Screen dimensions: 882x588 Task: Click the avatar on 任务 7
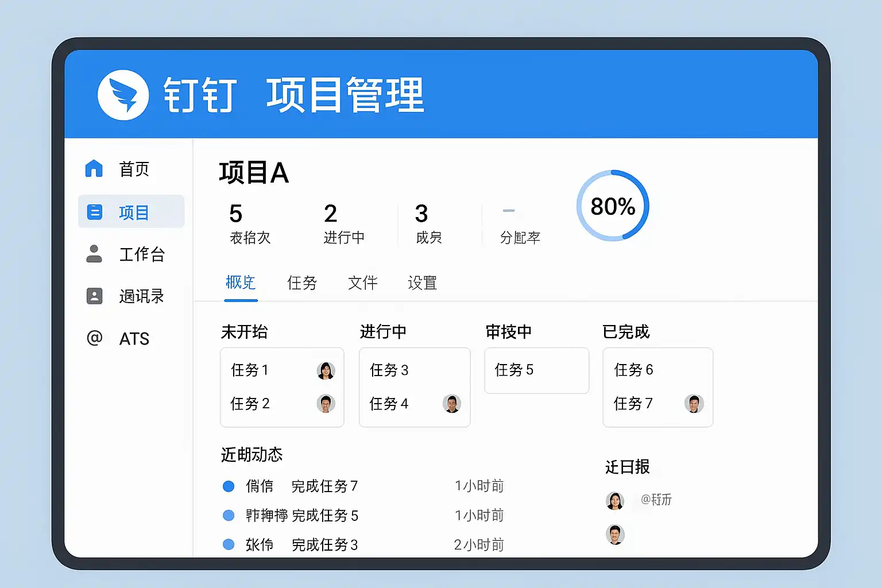[694, 404]
